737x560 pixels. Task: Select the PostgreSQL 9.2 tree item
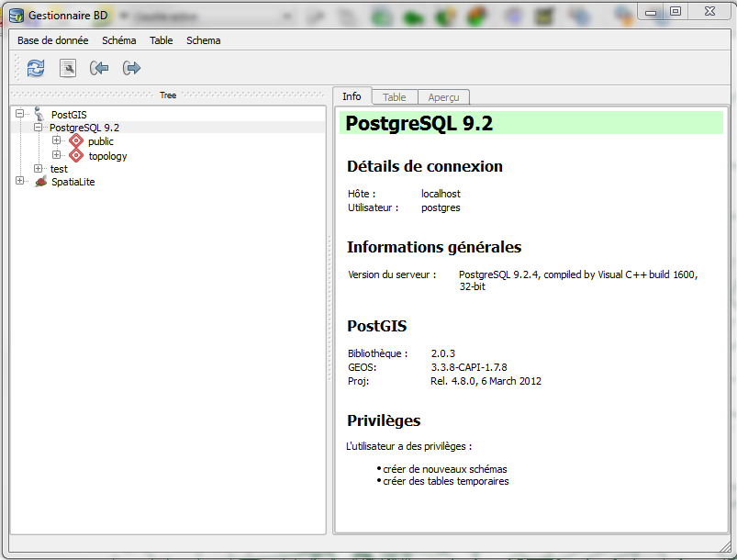pos(84,128)
